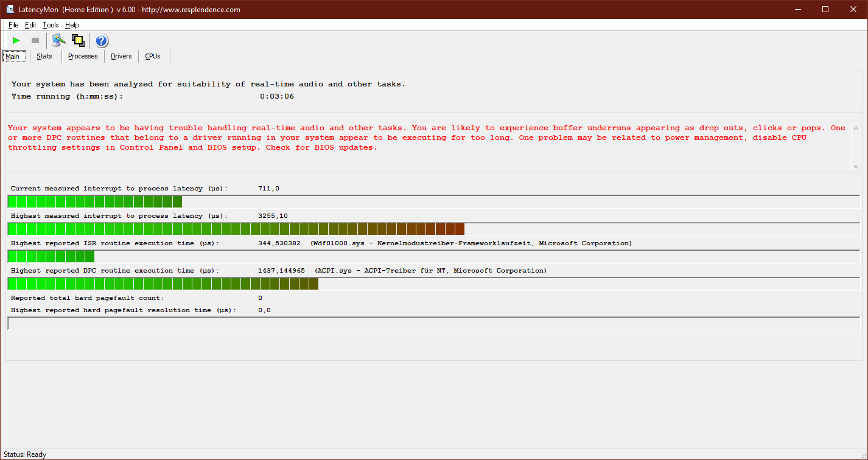Start the latency monitor with the green play icon
The height and width of the screenshot is (460, 868).
[16, 41]
